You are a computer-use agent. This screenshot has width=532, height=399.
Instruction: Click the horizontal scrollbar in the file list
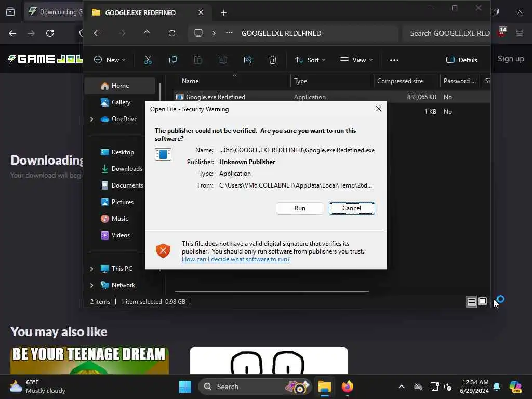[x=272, y=291]
